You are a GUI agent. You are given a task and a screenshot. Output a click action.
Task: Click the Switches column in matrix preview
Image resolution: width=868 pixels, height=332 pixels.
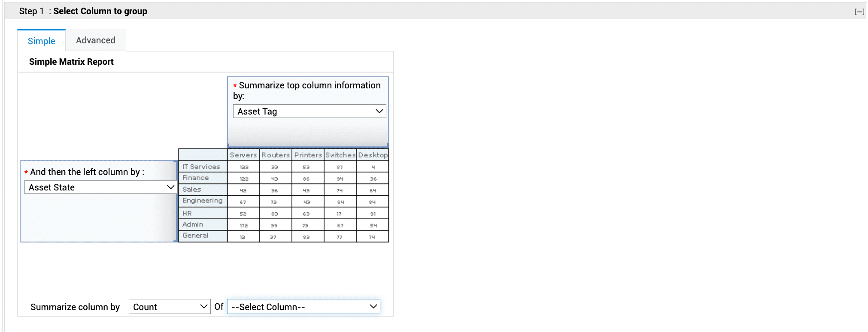(340, 155)
